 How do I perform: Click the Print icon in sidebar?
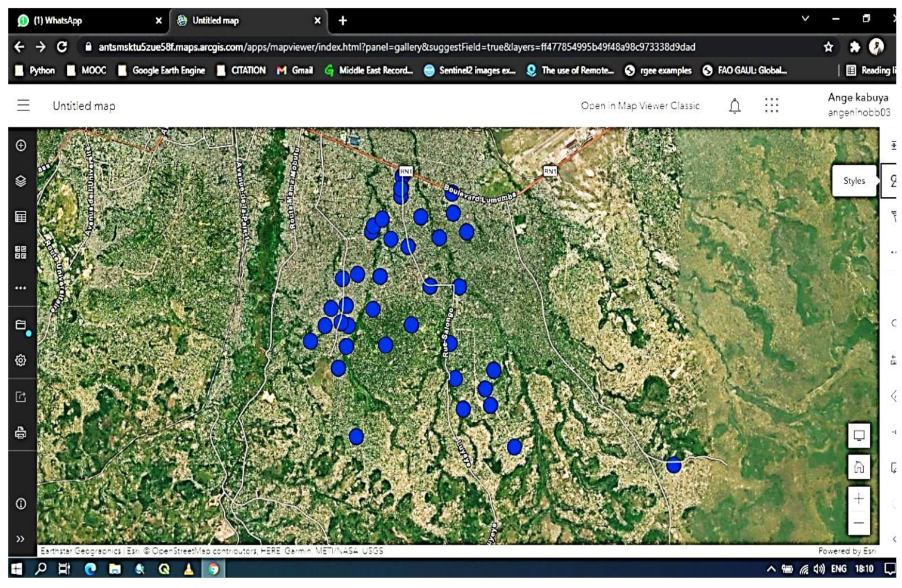[x=21, y=433]
